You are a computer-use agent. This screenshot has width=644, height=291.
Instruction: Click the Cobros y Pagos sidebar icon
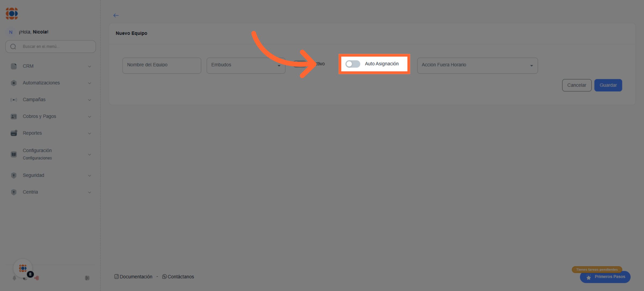(14, 117)
